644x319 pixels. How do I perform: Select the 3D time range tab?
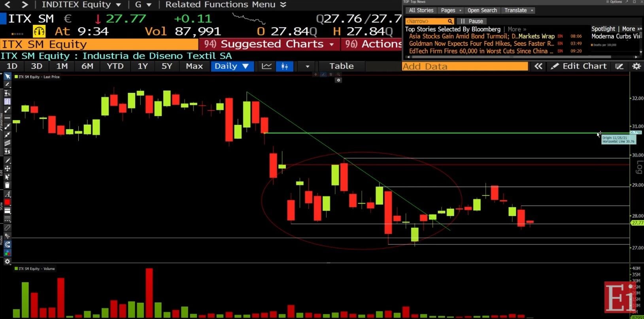click(36, 66)
